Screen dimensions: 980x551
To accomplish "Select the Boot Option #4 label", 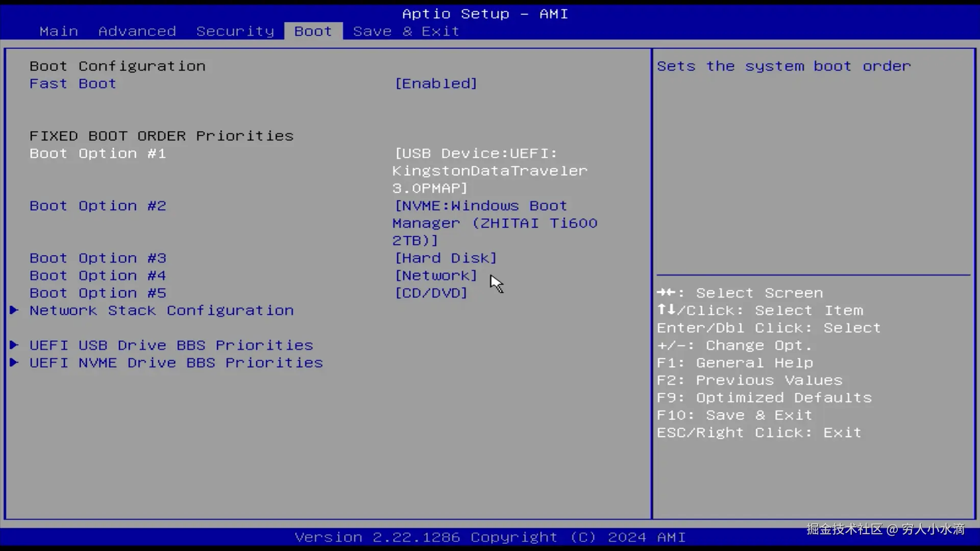I will click(97, 275).
